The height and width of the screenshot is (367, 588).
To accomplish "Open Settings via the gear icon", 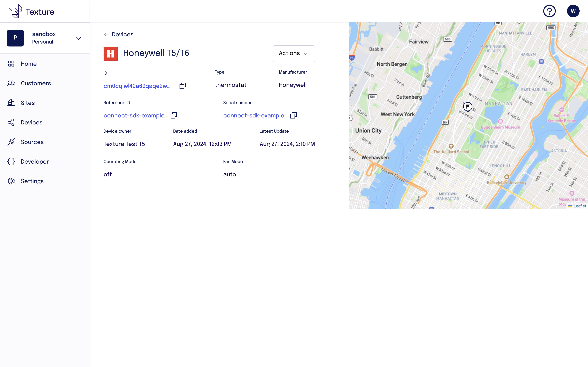I will (x=11, y=181).
